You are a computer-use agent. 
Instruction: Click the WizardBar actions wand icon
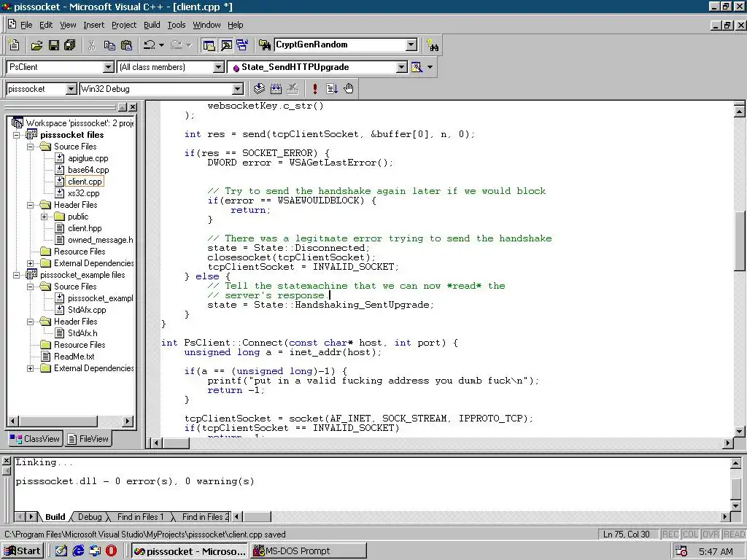pos(417,67)
